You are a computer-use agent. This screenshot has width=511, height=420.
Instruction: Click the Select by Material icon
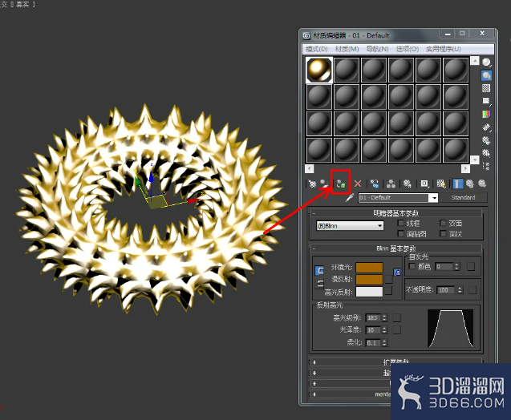click(486, 153)
